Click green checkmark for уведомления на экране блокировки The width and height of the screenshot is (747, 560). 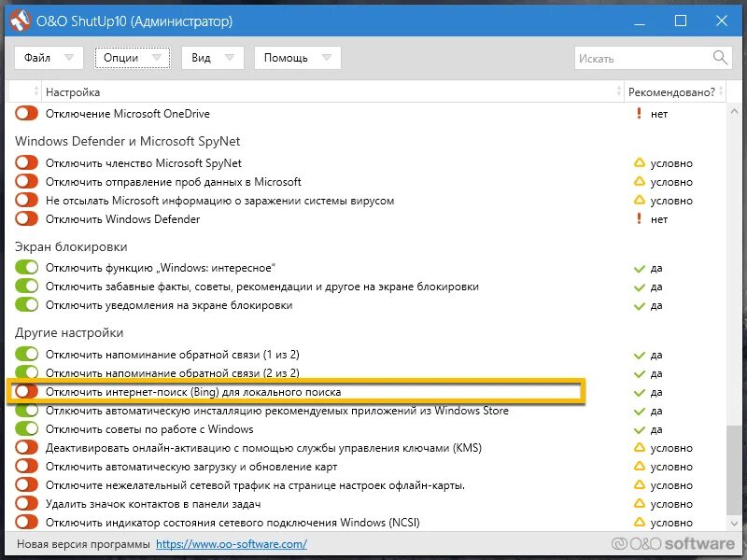(x=639, y=306)
